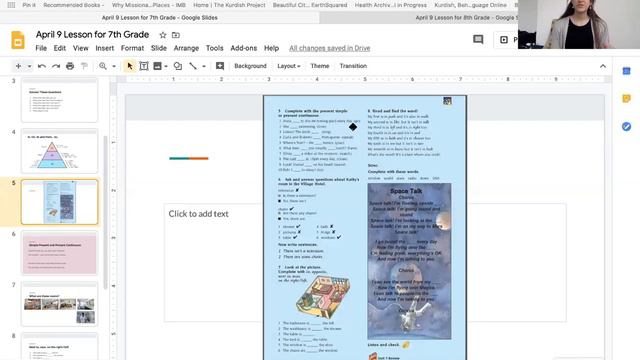
Task: Click the Background button
Action: coord(250,66)
